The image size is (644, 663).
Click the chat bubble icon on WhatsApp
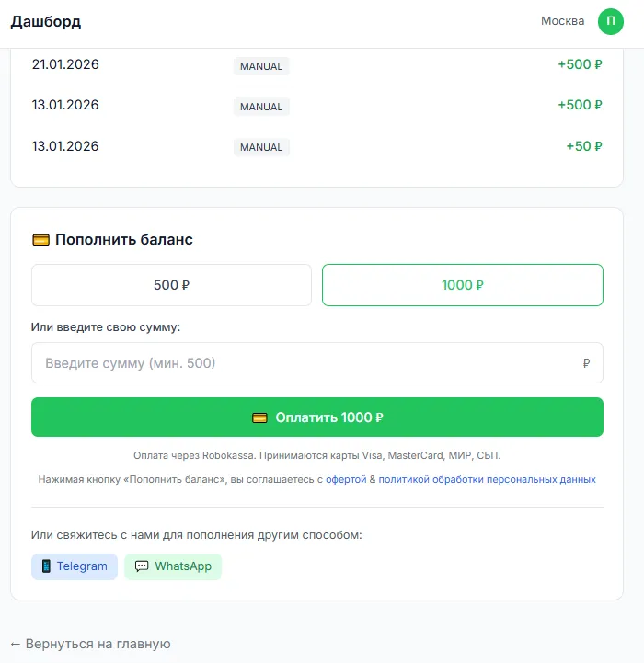click(142, 566)
